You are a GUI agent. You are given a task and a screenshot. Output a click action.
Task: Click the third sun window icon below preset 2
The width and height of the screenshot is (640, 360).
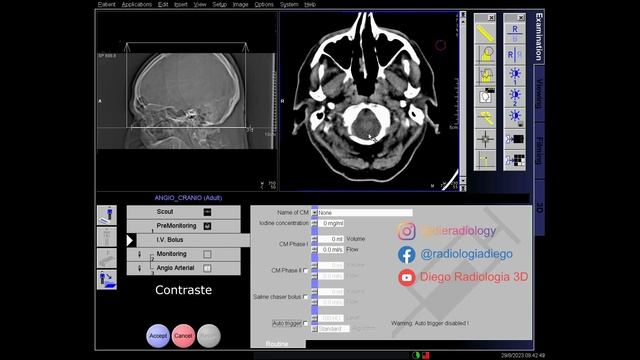point(515,118)
